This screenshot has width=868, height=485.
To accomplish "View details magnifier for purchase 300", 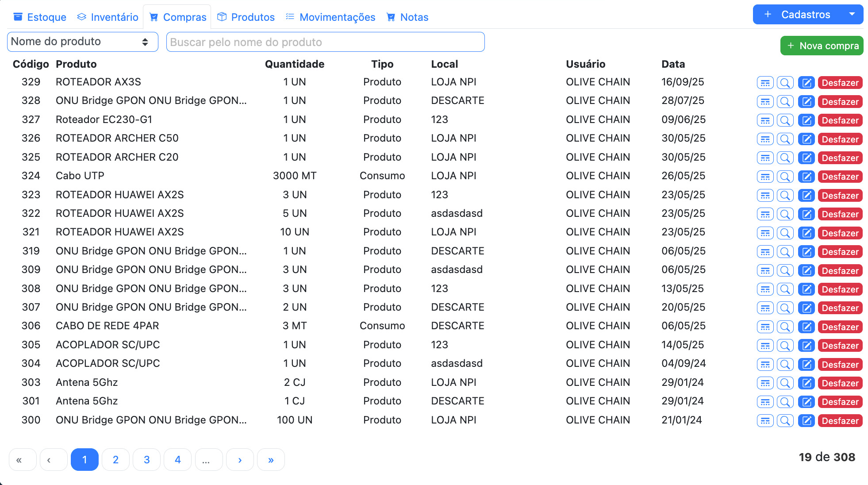I will click(785, 421).
